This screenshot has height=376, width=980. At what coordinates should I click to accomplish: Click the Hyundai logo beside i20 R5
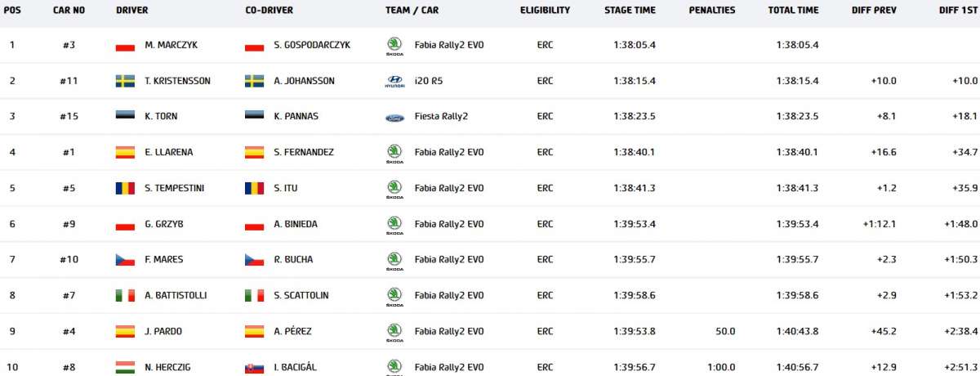tap(394, 81)
